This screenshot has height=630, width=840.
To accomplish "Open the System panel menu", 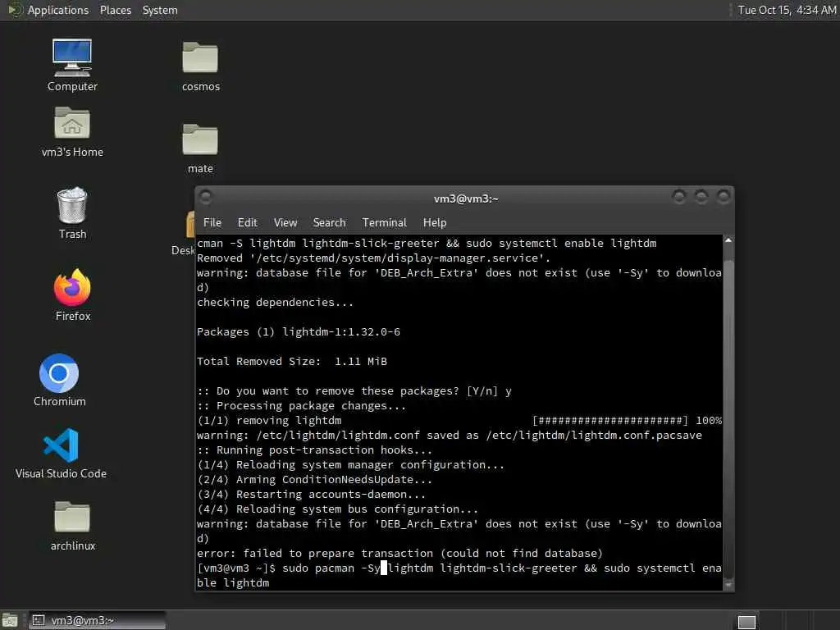I will (x=160, y=10).
